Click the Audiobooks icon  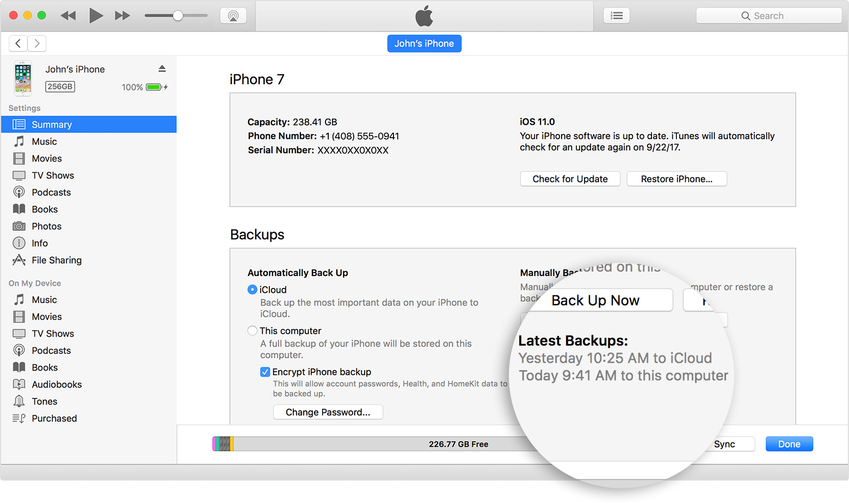pyautogui.click(x=19, y=384)
